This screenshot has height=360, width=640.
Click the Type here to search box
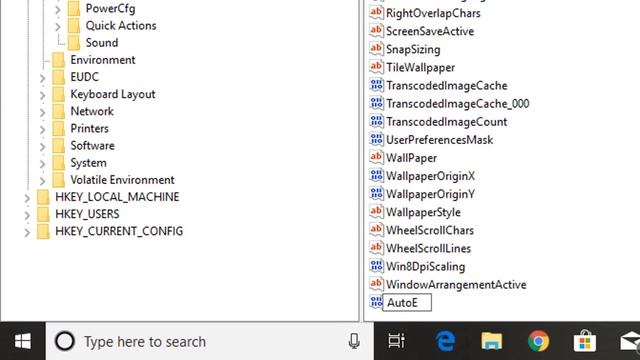209,341
